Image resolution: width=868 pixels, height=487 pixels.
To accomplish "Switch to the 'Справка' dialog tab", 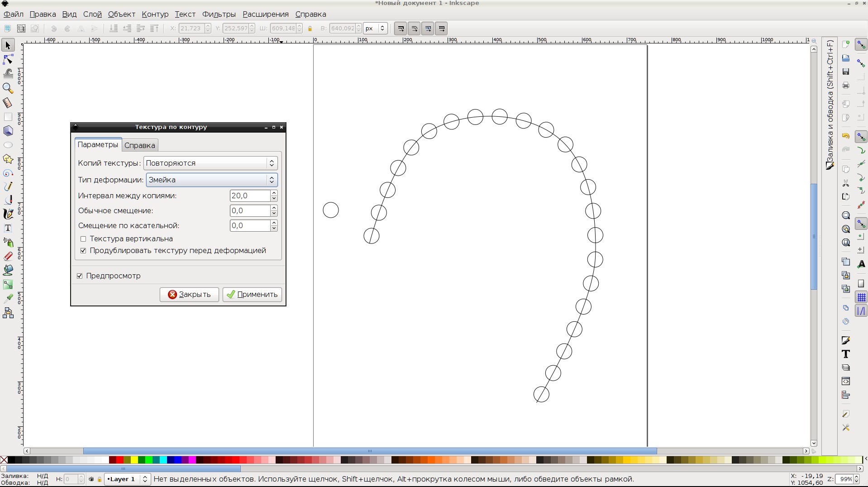I will (x=140, y=145).
